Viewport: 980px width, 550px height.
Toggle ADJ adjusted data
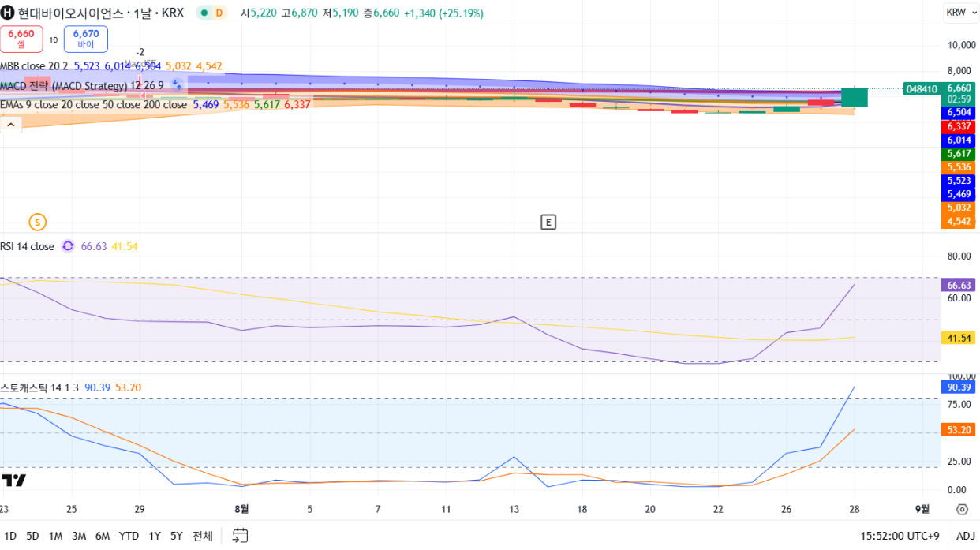(x=965, y=536)
